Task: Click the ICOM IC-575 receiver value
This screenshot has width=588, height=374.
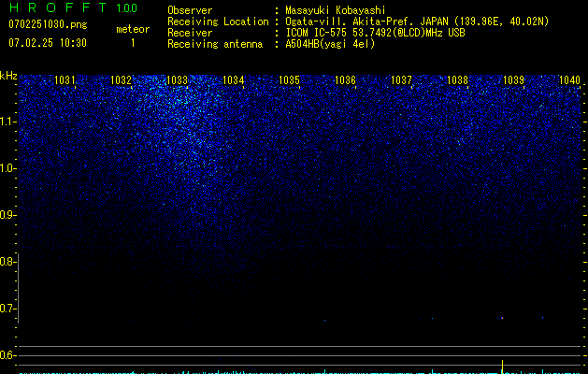Action: pos(375,33)
